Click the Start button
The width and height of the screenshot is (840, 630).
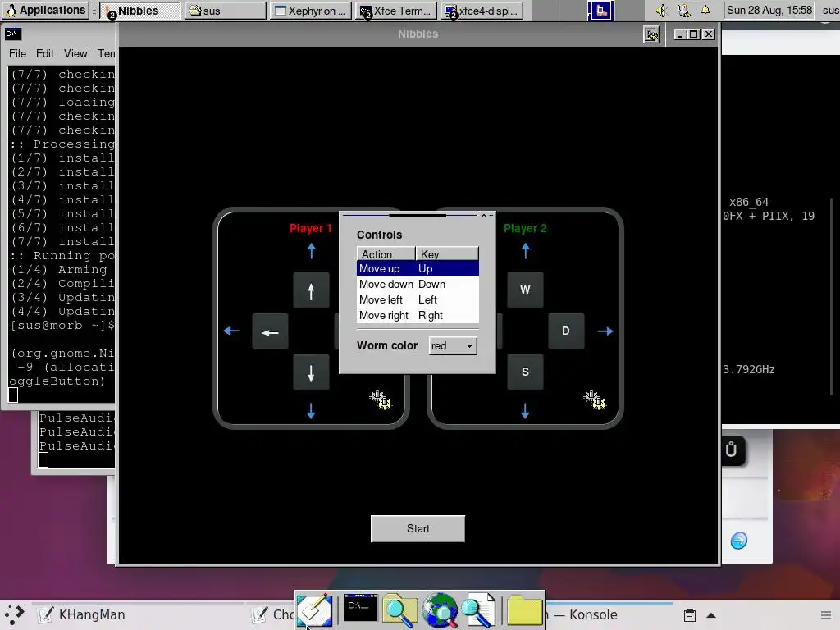[418, 529]
